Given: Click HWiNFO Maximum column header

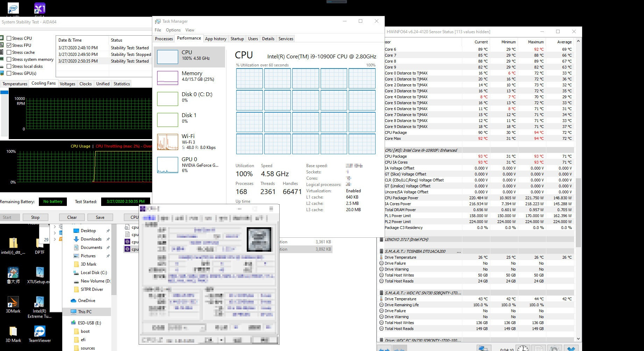Looking at the screenshot, I should (x=535, y=42).
